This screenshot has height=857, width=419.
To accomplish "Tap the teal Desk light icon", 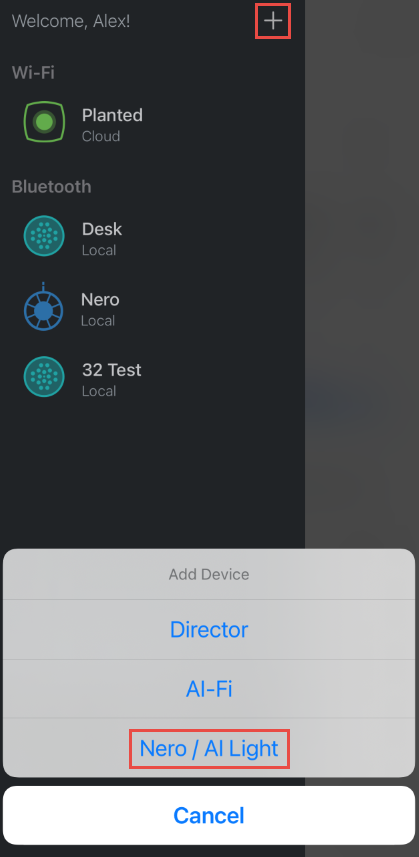I will coord(44,236).
